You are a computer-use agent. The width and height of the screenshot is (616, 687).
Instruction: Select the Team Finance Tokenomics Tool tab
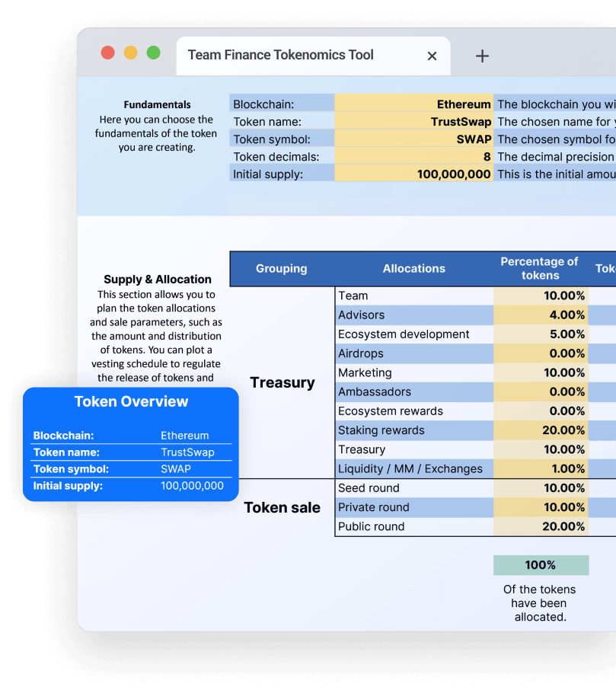279,55
